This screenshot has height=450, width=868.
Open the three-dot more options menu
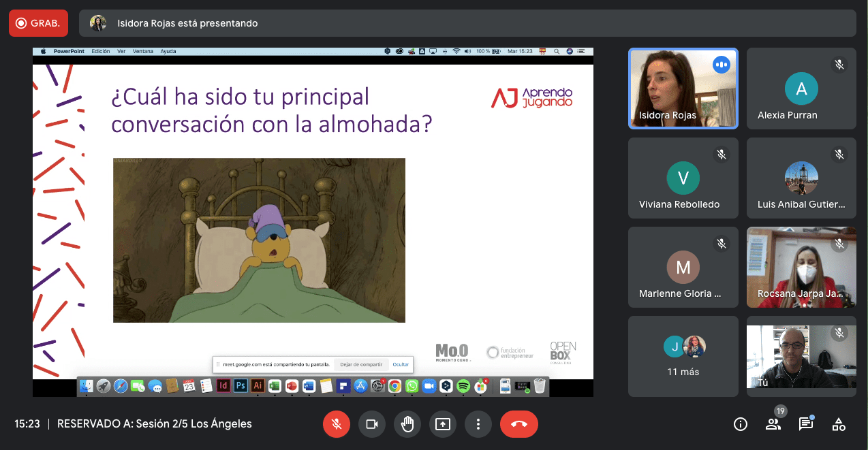(478, 424)
